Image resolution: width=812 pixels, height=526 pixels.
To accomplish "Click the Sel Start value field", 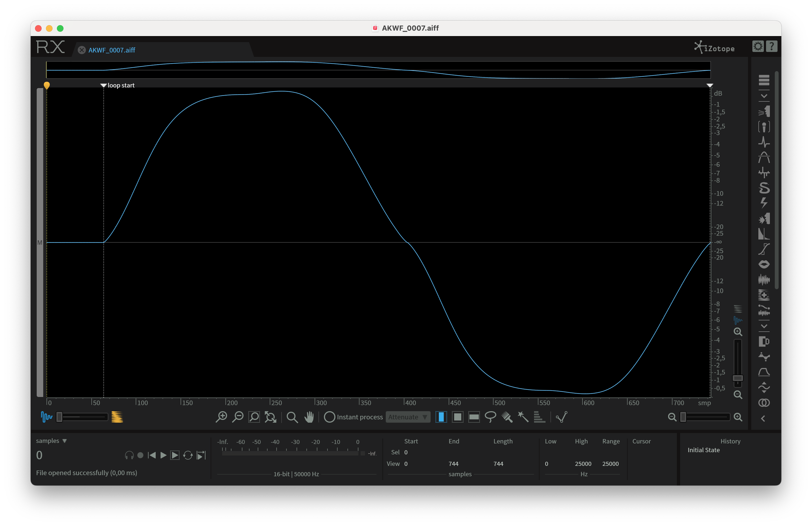I will [x=406, y=452].
